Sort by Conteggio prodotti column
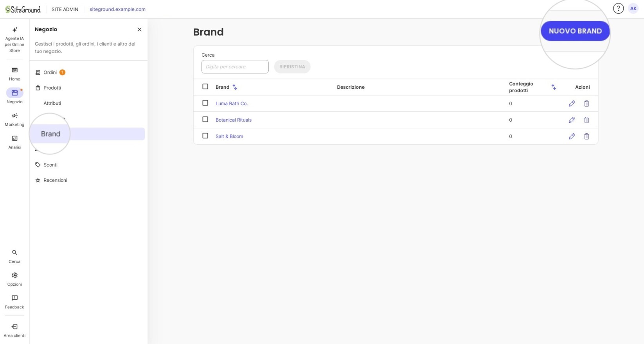Viewport: 644px width, 344px height. (x=554, y=87)
